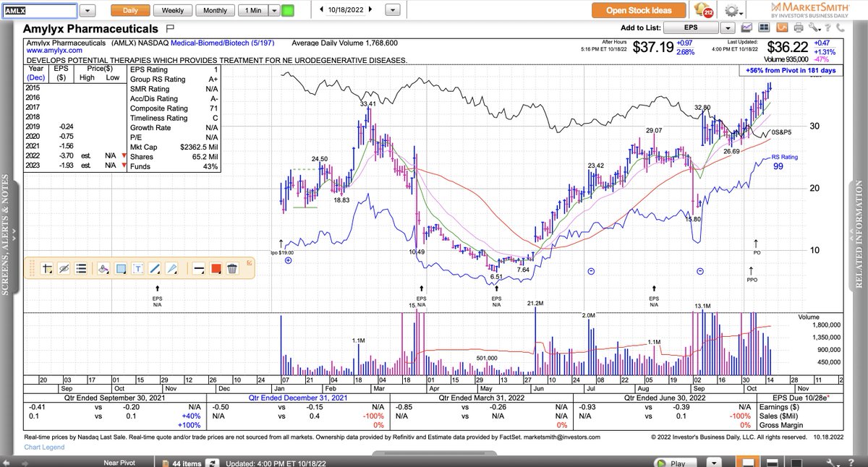Image resolution: width=868 pixels, height=467 pixels.
Task: Go to the previous date arrow
Action: point(320,11)
